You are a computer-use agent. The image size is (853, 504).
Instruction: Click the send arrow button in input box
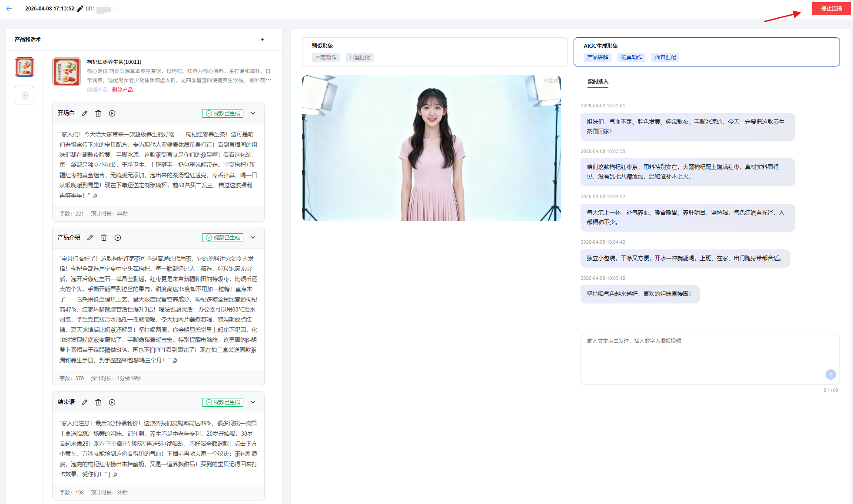pos(830,374)
